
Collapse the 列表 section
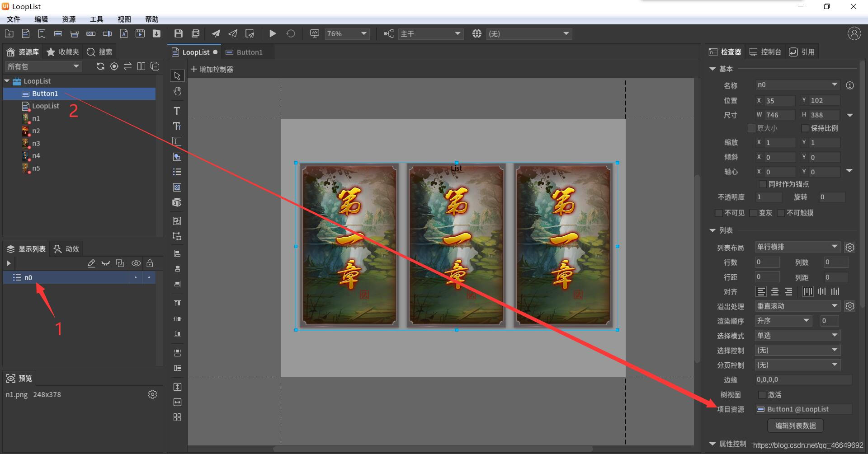pos(712,231)
